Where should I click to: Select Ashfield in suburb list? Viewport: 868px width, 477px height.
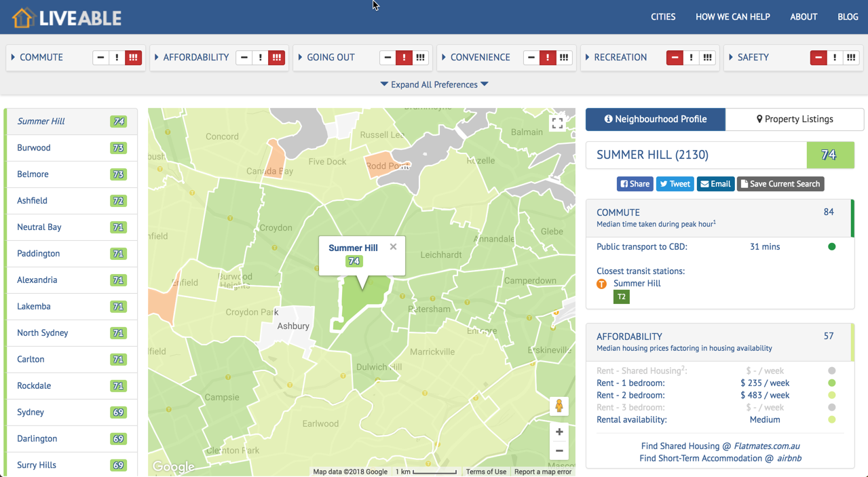pos(72,201)
